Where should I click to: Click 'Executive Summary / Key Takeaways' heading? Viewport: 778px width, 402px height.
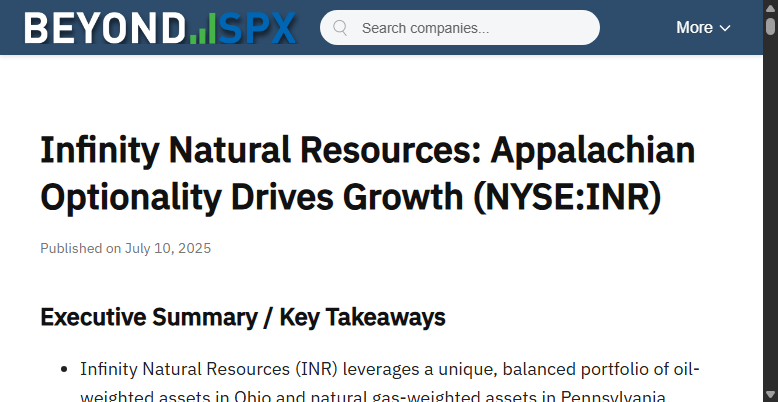coord(243,317)
